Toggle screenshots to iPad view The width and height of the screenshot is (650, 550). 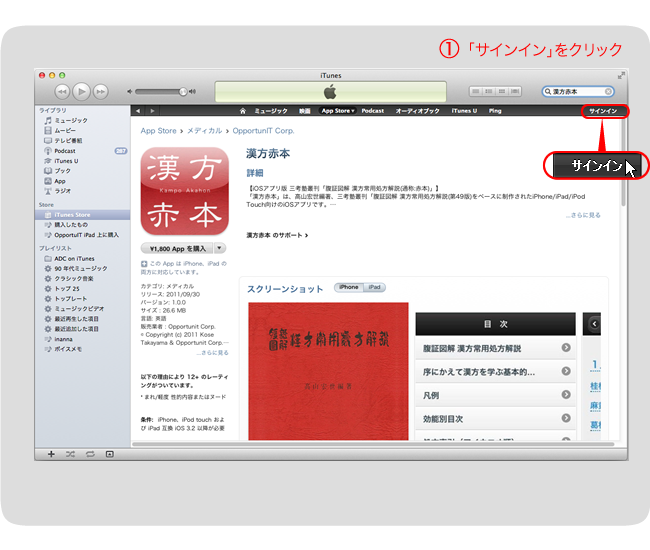(374, 288)
